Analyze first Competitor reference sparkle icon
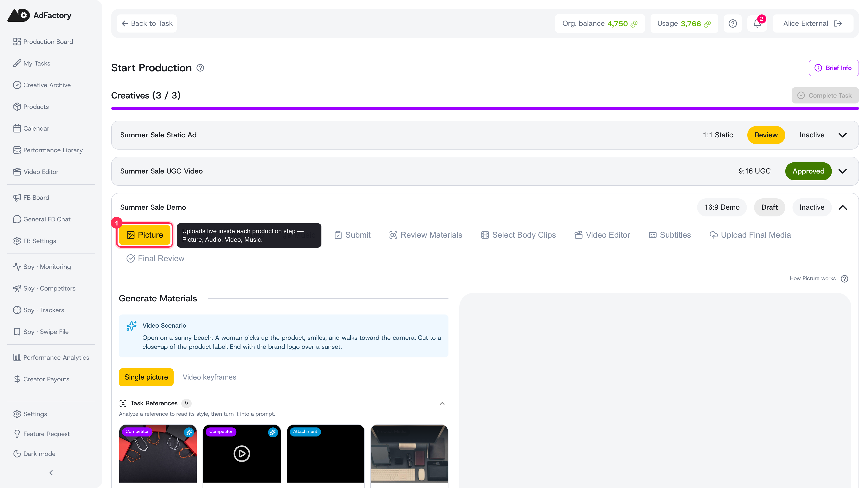The image size is (868, 488). click(x=189, y=432)
